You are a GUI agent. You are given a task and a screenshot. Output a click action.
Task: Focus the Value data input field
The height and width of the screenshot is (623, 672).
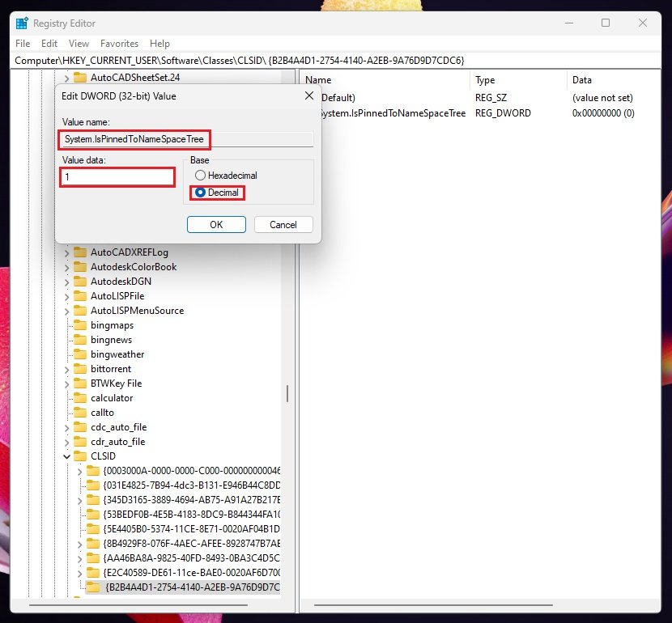coord(117,177)
